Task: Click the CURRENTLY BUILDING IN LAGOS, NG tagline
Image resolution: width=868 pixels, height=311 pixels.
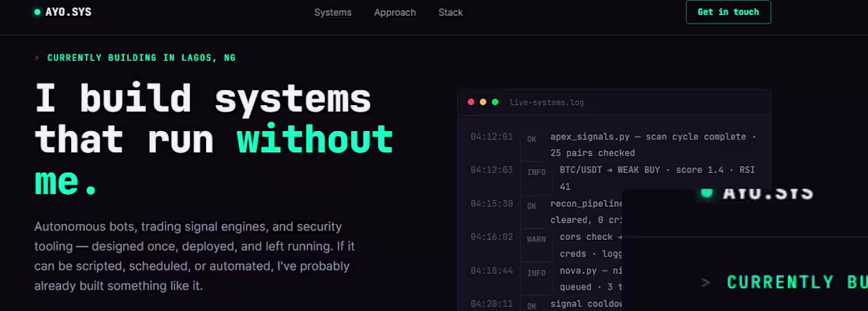Action: (141, 58)
